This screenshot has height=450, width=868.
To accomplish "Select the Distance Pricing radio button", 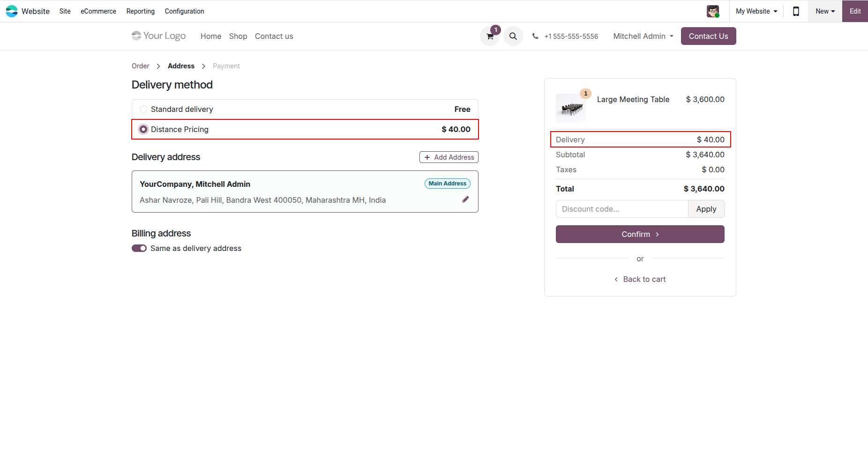I will coord(143,129).
